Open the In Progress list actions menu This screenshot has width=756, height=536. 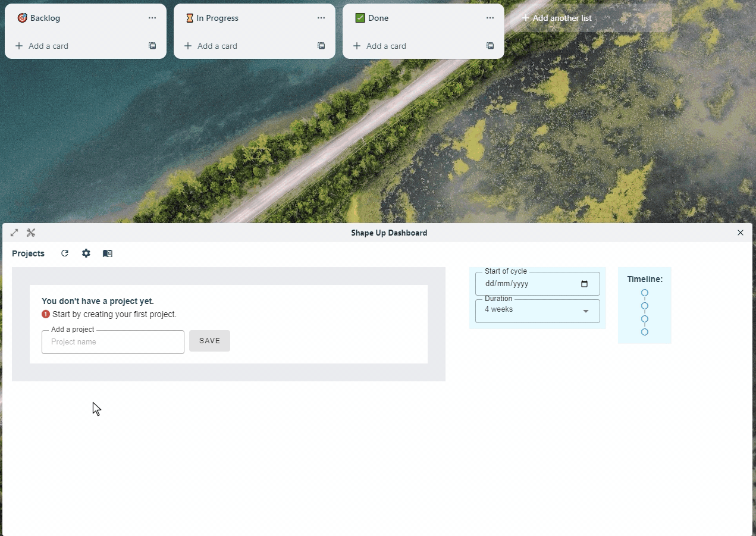(321, 18)
